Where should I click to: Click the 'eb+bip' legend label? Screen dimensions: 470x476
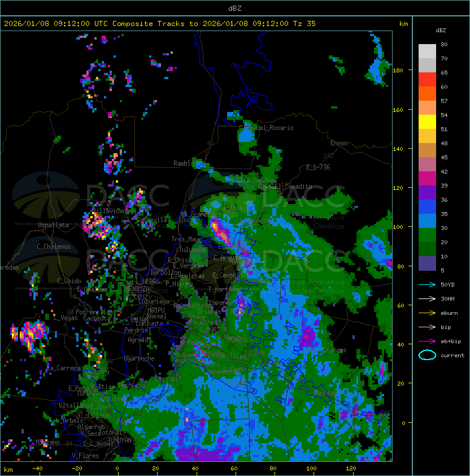click(451, 341)
